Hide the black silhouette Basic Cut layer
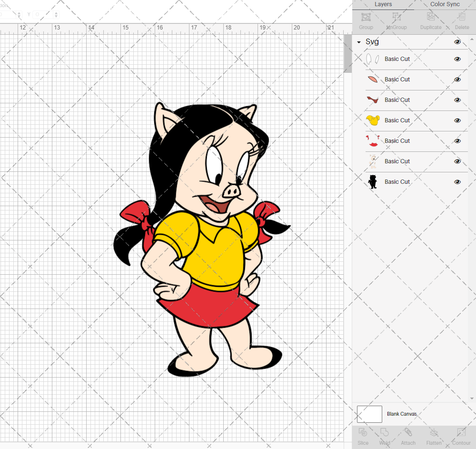 pyautogui.click(x=457, y=182)
